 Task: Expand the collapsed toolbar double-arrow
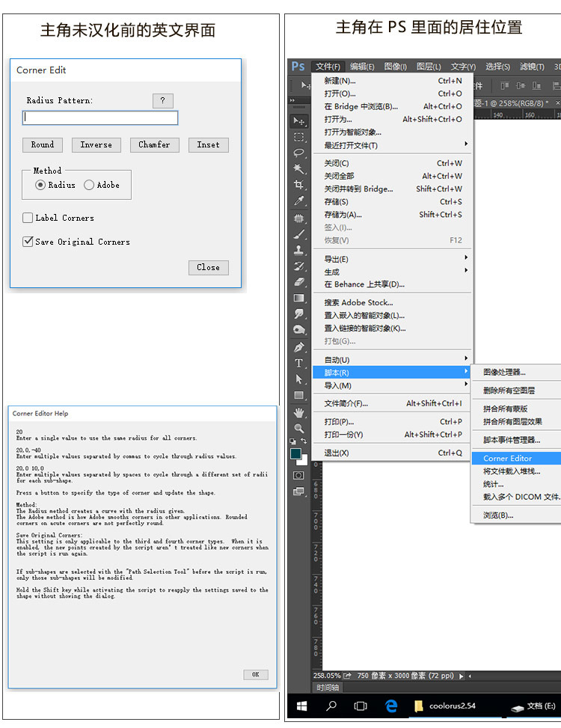292,100
